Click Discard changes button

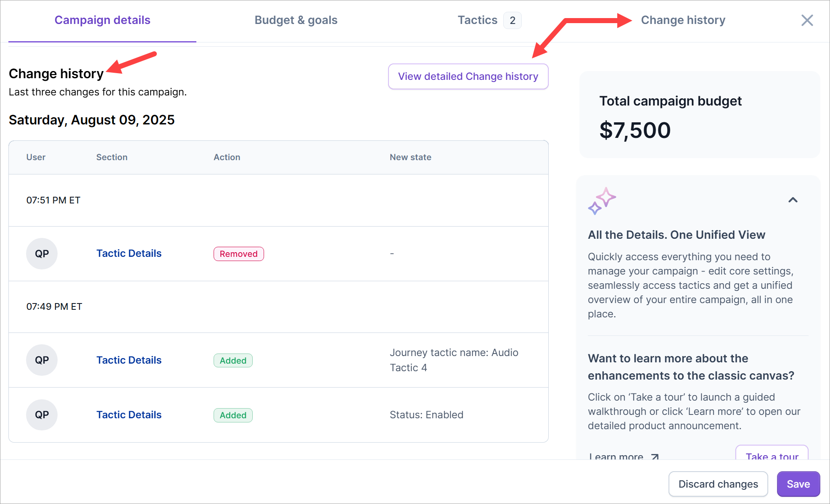point(718,484)
